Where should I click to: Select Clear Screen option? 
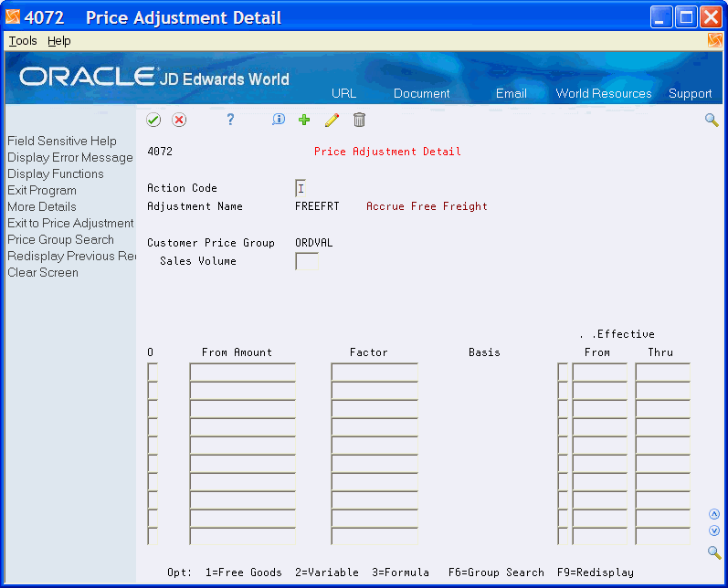click(x=43, y=272)
